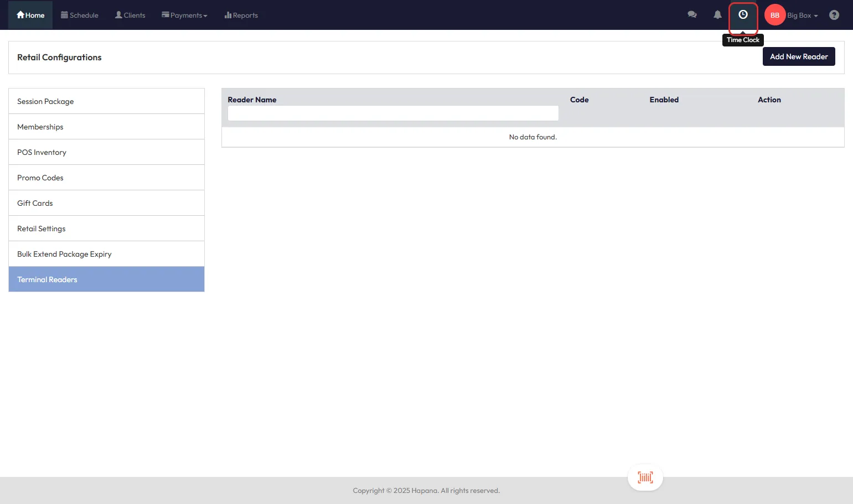Open Promo Codes section

[x=106, y=178]
